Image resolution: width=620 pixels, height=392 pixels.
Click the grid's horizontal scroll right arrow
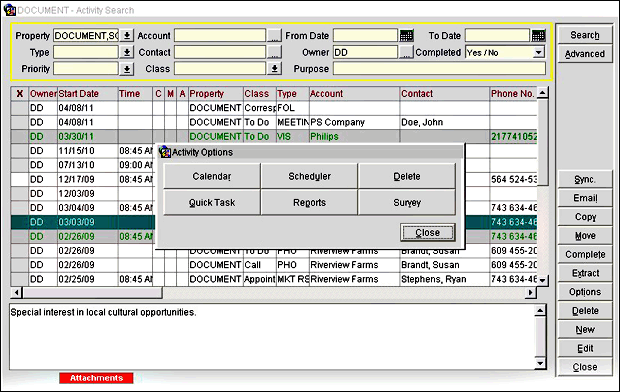pyautogui.click(x=530, y=293)
